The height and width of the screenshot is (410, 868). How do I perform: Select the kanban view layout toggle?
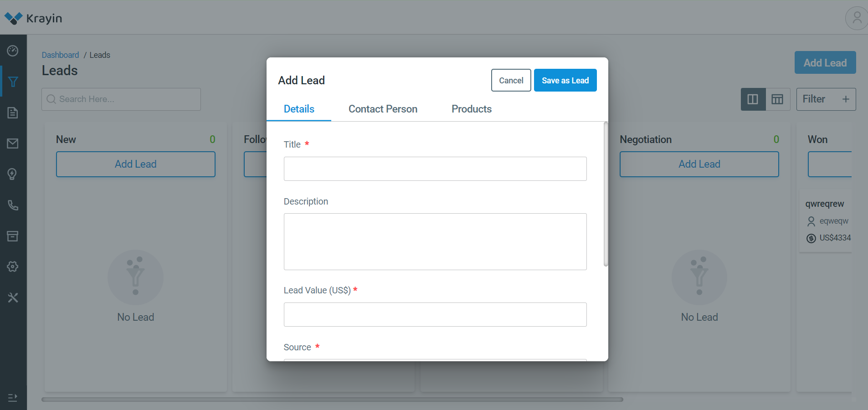point(753,99)
